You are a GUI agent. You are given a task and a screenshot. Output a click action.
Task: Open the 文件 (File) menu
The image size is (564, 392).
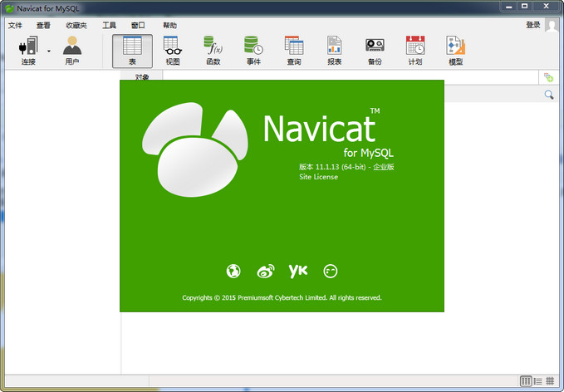pos(15,26)
